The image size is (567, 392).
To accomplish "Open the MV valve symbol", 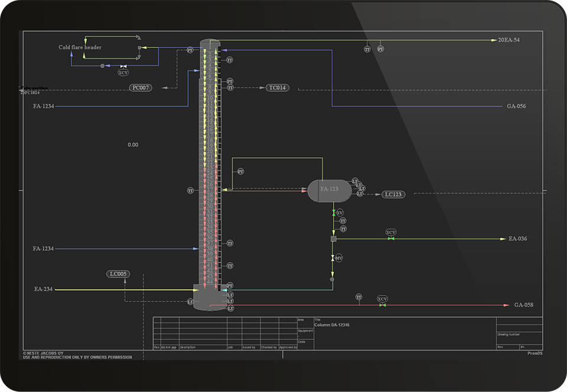I will pyautogui.click(x=333, y=259).
